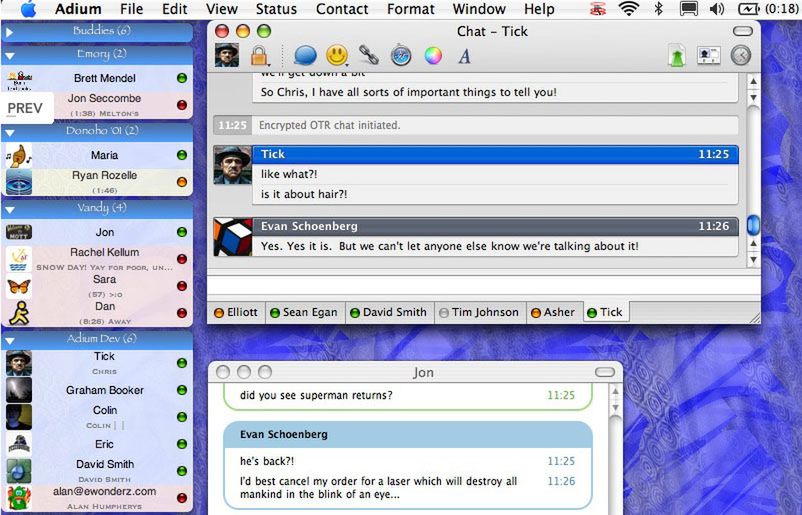Image resolution: width=802 pixels, height=515 pixels.
Task: Click the volume speaker menu bar icon
Action: (717, 9)
